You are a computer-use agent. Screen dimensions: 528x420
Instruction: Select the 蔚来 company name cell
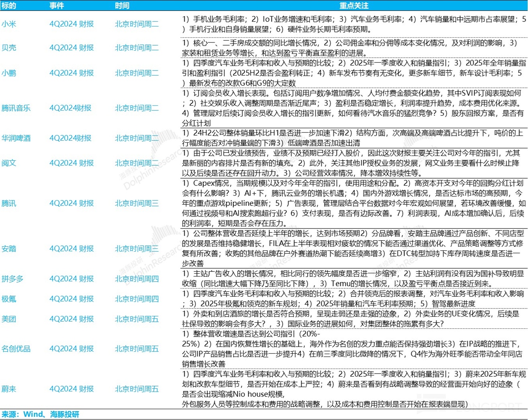[x=9, y=389]
